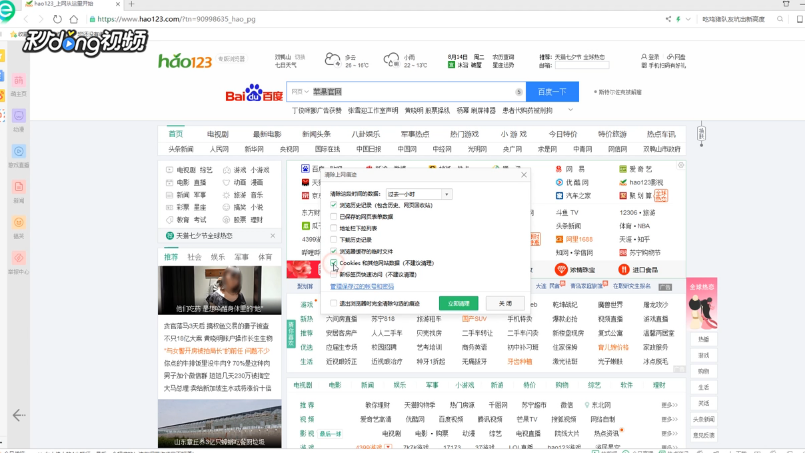This screenshot has height=453, width=805.
Task: Click the green 立即清理 button
Action: [458, 304]
